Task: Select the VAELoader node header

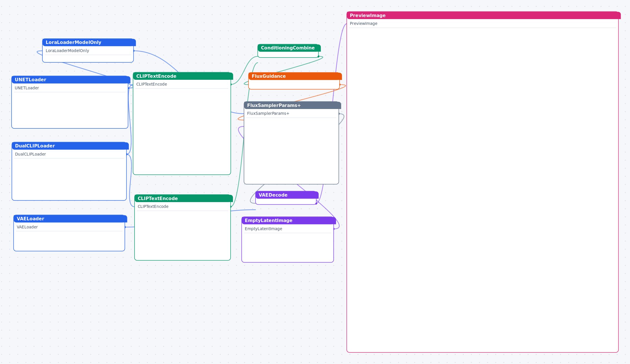Action: pos(70,219)
